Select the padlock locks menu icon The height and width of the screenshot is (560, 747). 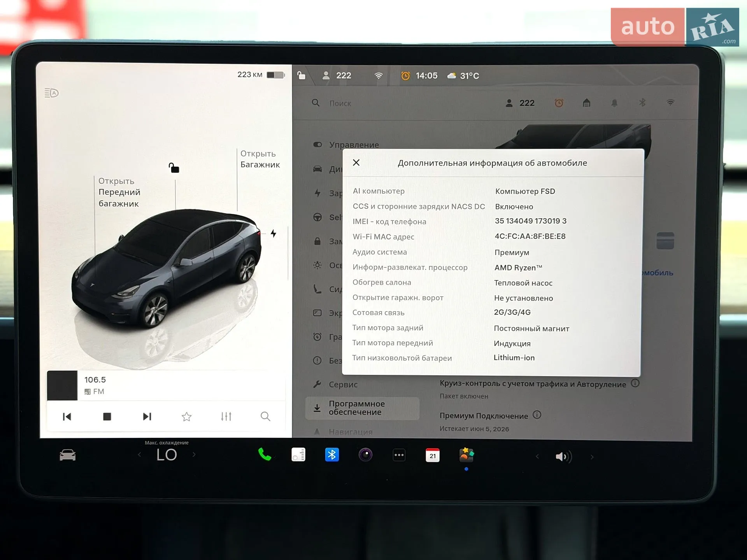[x=317, y=241]
